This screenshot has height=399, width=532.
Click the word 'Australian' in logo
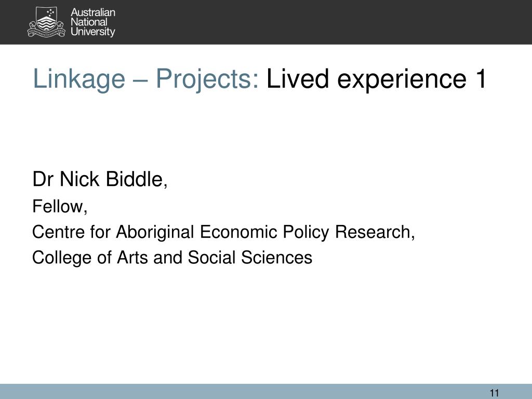pyautogui.click(x=93, y=12)
